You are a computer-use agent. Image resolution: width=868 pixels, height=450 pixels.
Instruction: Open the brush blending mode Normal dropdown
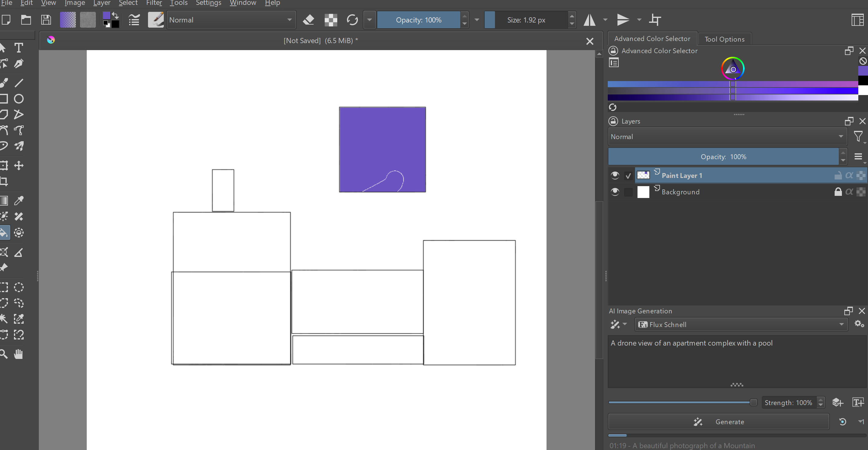pos(230,20)
